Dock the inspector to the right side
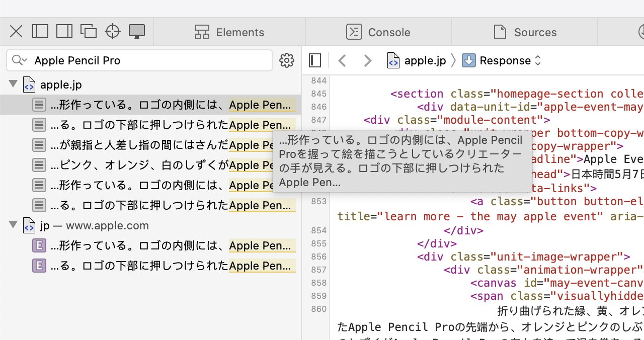Viewport: 644px width, 340px height. click(x=64, y=31)
